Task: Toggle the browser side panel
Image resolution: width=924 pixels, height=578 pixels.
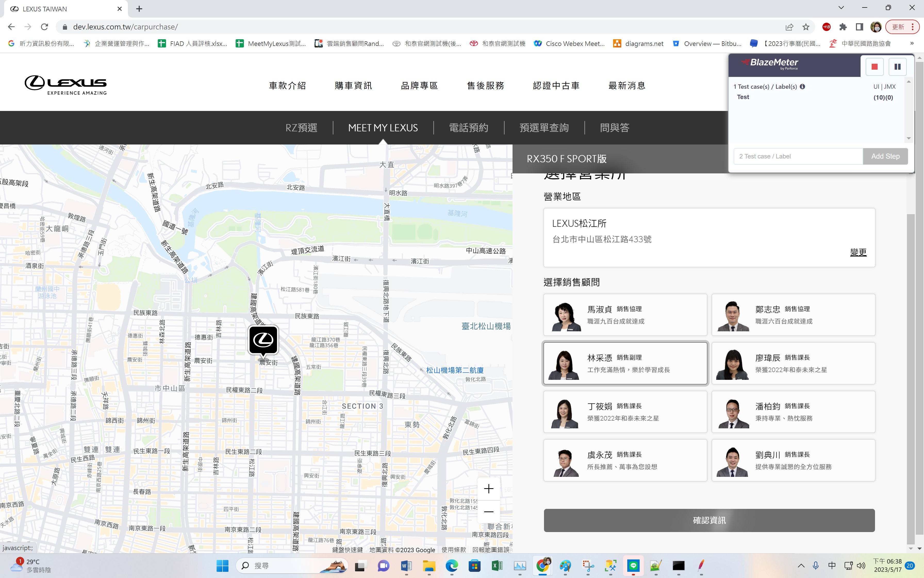Action: pyautogui.click(x=859, y=27)
